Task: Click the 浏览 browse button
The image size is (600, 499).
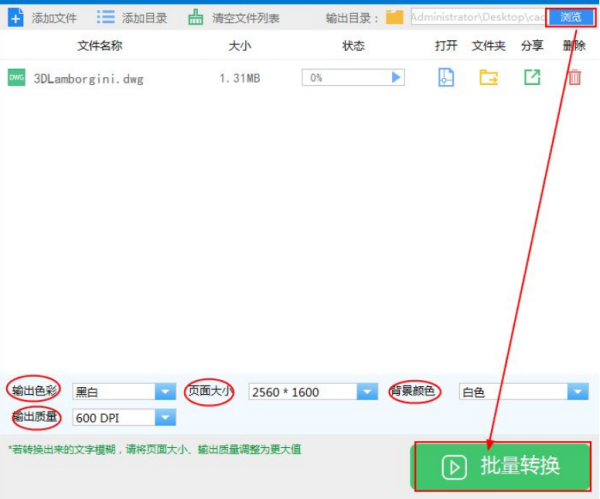Action: [x=571, y=17]
